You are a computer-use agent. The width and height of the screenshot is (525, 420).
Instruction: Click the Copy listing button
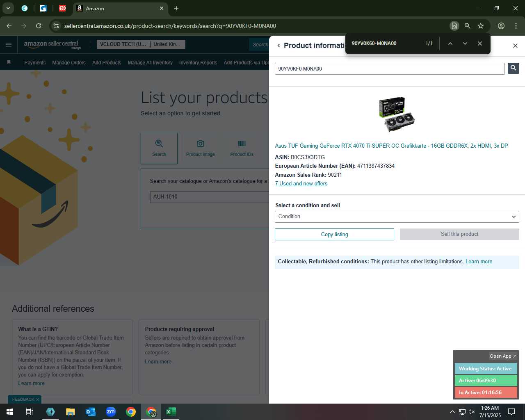pyautogui.click(x=334, y=234)
